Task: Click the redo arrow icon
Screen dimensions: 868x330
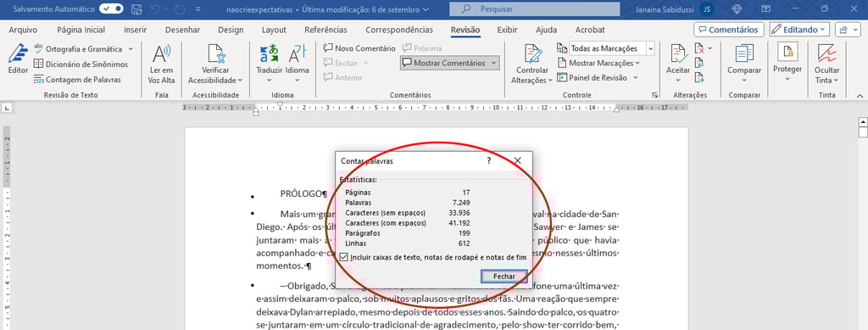Action: point(179,8)
